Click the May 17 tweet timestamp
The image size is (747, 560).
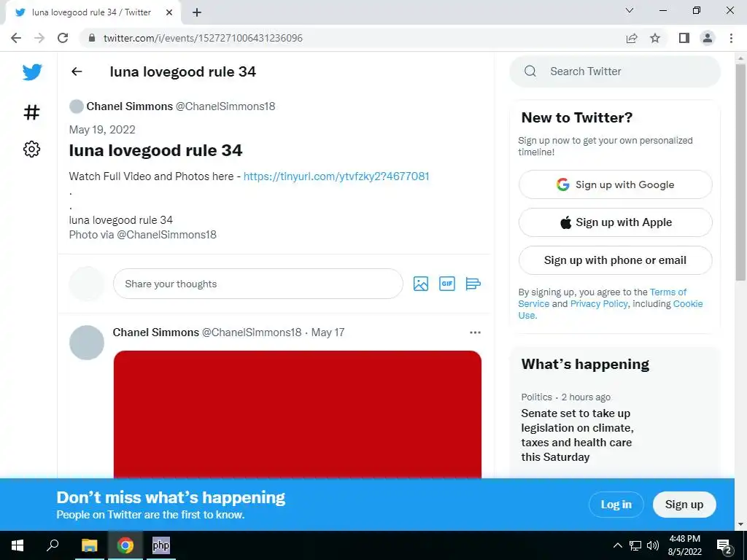tap(328, 332)
